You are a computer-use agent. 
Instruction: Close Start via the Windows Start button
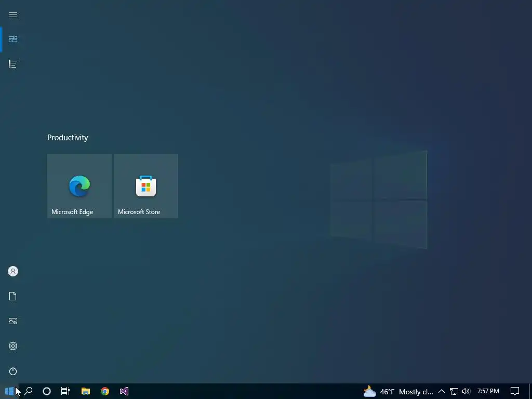(9, 391)
